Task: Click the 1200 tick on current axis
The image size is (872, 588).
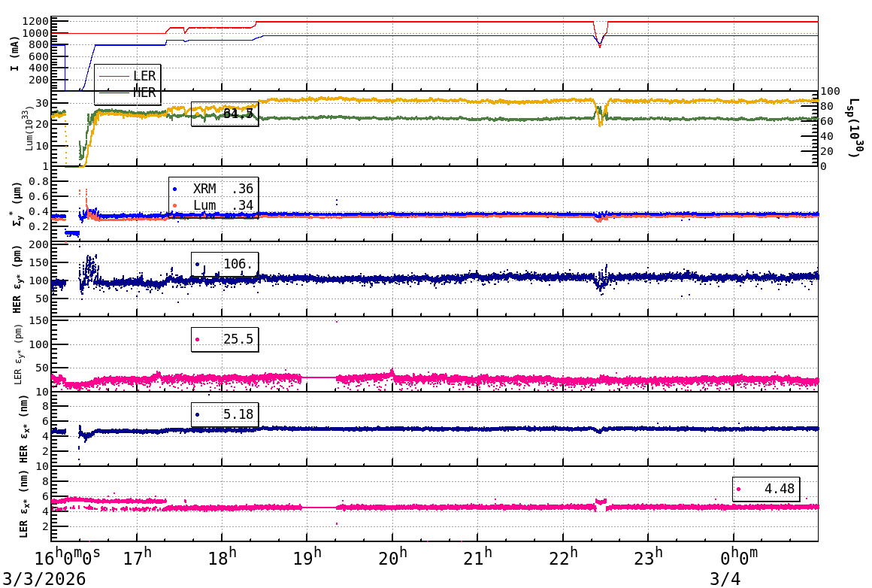Action: coord(36,22)
